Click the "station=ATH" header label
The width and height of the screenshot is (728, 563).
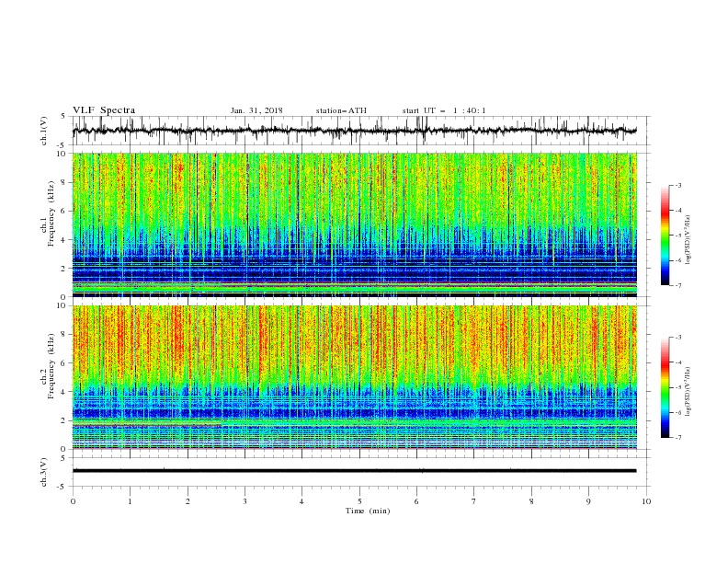coord(341,110)
